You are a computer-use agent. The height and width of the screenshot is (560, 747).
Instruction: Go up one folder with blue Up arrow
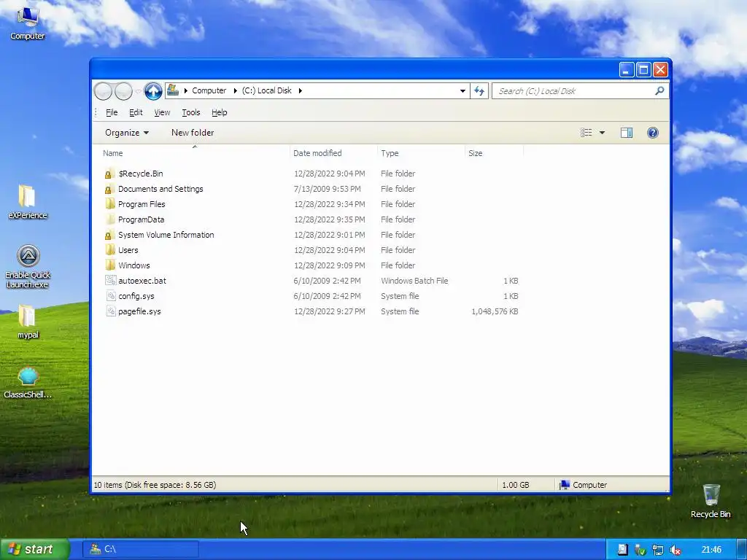(x=153, y=91)
